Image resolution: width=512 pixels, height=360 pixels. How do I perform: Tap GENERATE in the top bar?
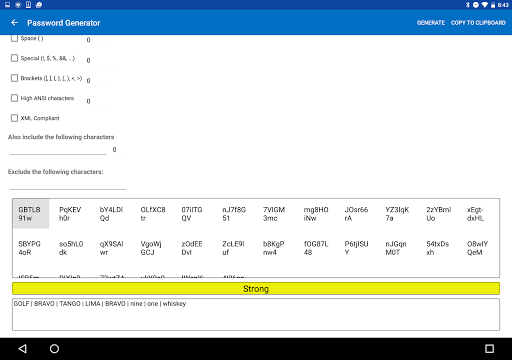(431, 23)
